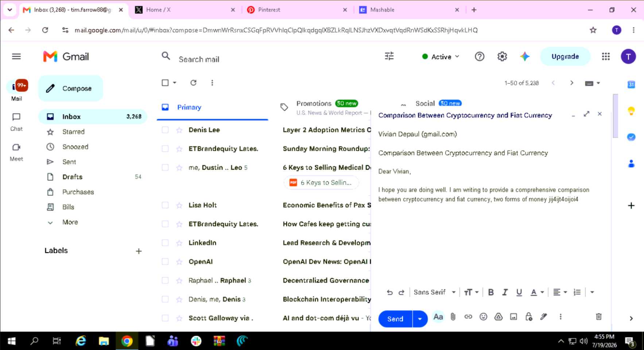Open the 6 Keys to Sellin... attachment
This screenshot has width=644, height=350.
321,182
